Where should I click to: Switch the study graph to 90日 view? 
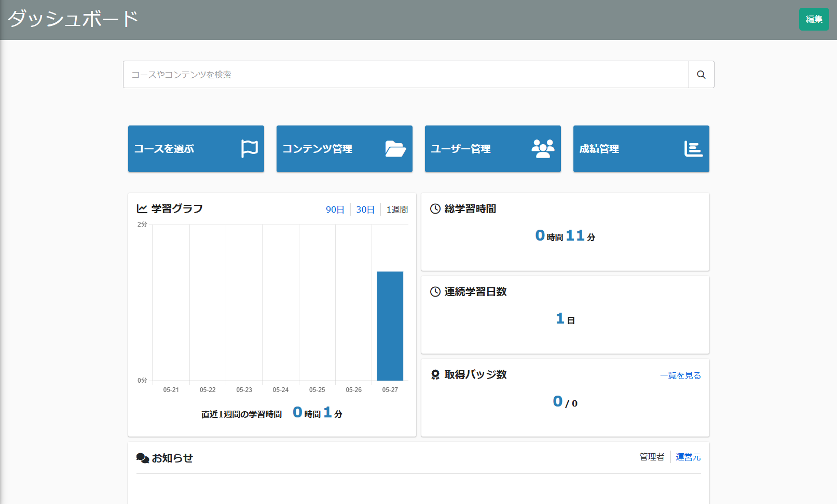click(x=334, y=209)
